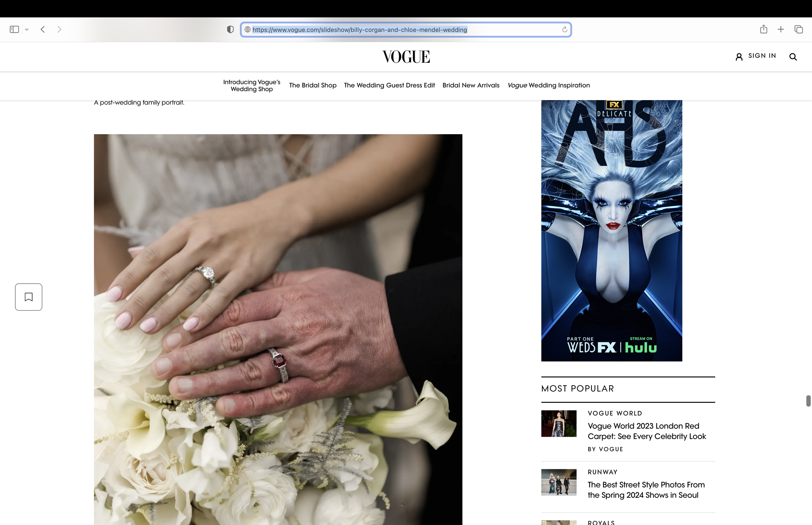Click the account profile icon
The image size is (812, 525).
[x=739, y=57]
